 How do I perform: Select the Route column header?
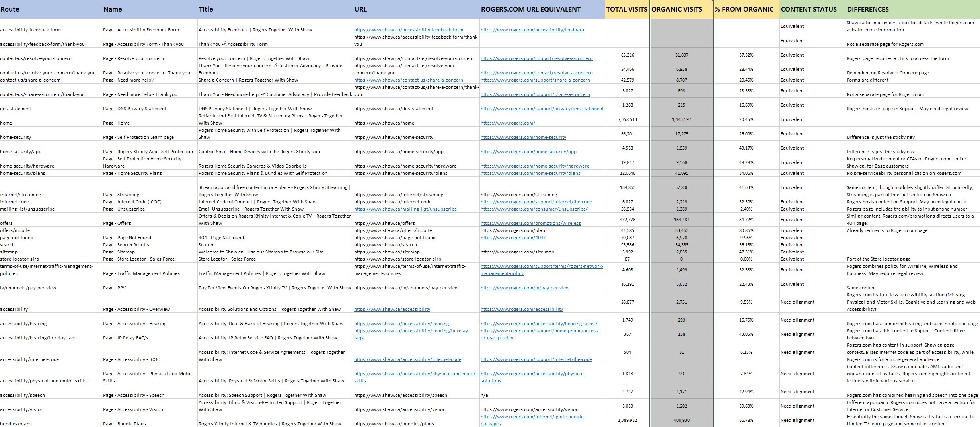click(x=51, y=9)
